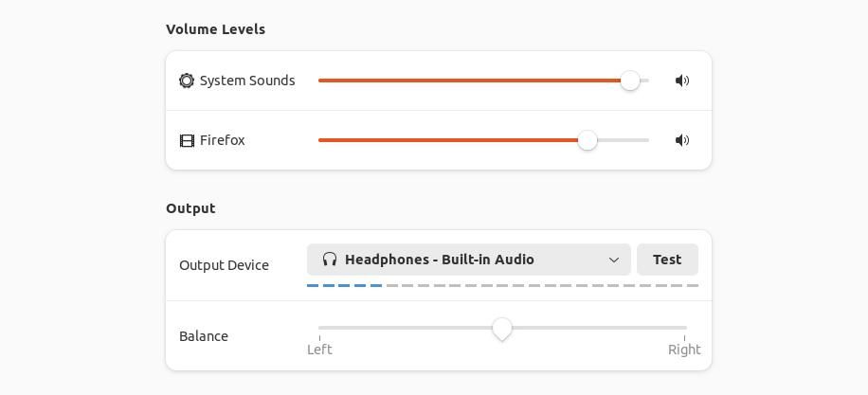Click the Balance slider handle
The height and width of the screenshot is (395, 868).
[502, 329]
